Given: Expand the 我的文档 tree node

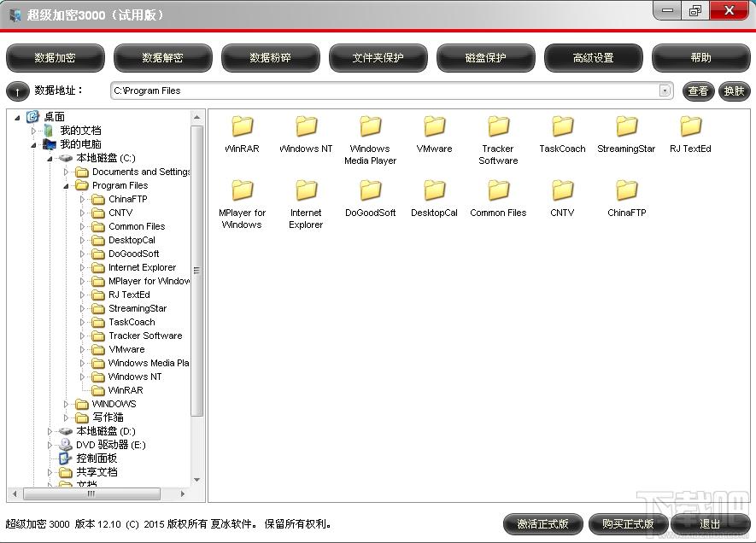Looking at the screenshot, I should pos(33,131).
